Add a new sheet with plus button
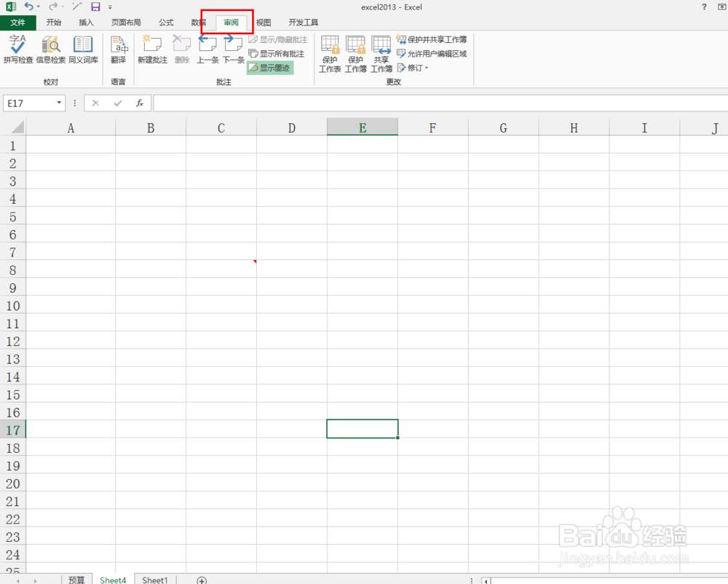Viewport: 728px width, 584px height. (202, 580)
